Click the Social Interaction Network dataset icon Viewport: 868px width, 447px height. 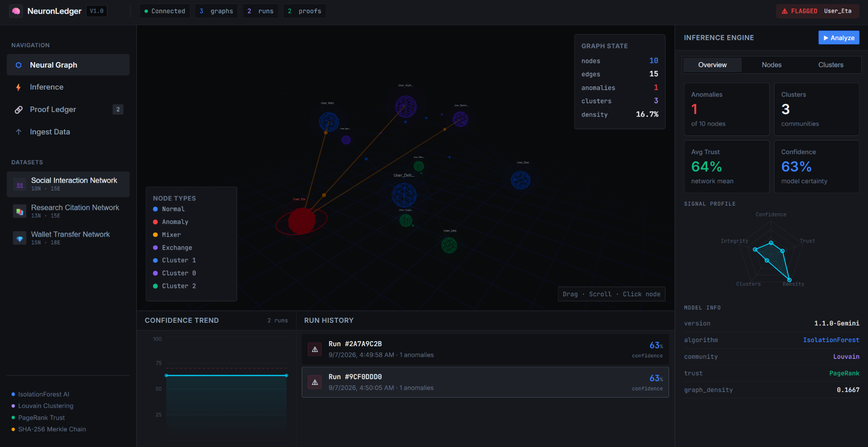click(x=20, y=184)
